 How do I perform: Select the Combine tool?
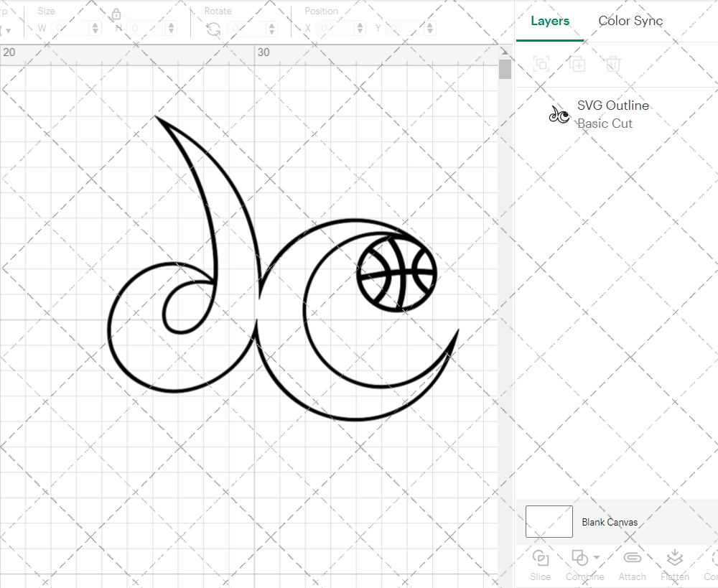(x=580, y=564)
